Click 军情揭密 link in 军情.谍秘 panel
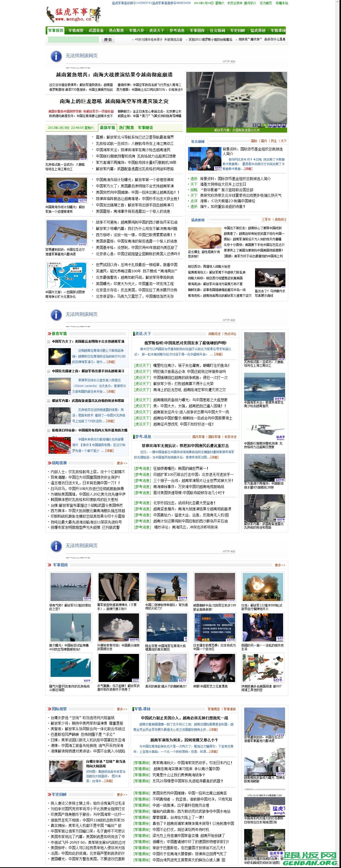 [x=214, y=709]
